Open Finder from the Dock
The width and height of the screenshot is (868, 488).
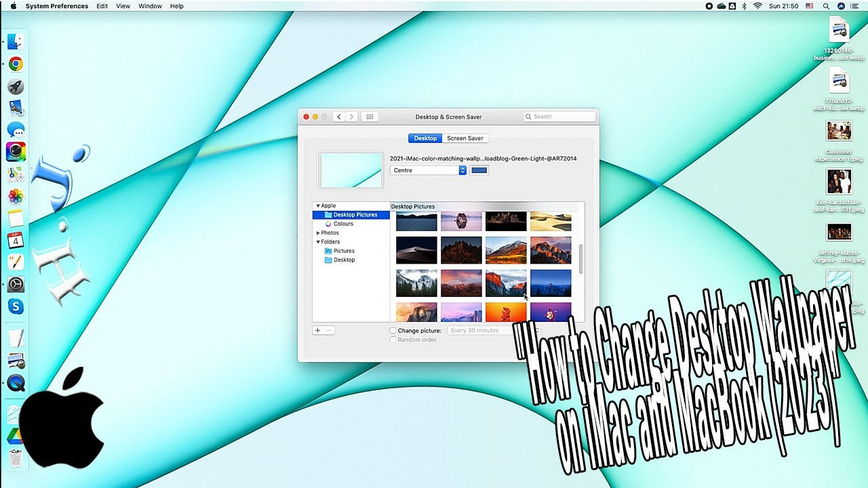click(16, 42)
